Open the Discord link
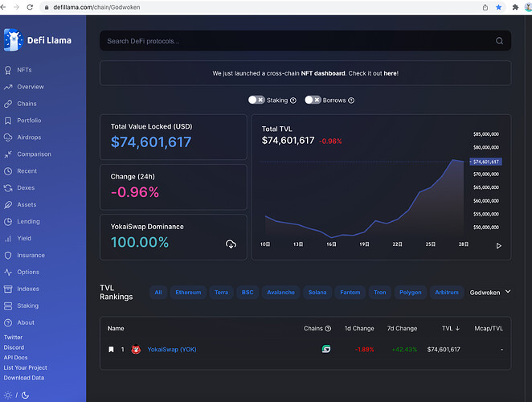Image resolution: width=532 pixels, height=402 pixels. (x=14, y=347)
